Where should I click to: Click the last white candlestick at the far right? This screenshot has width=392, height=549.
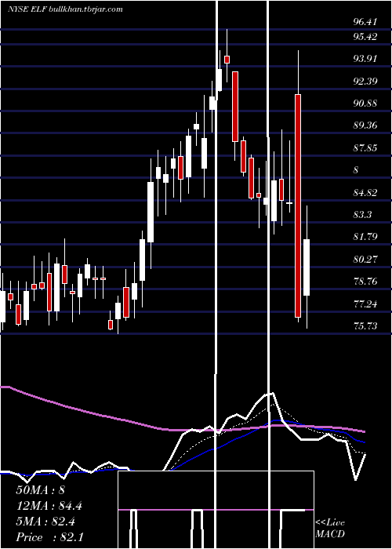(x=307, y=267)
